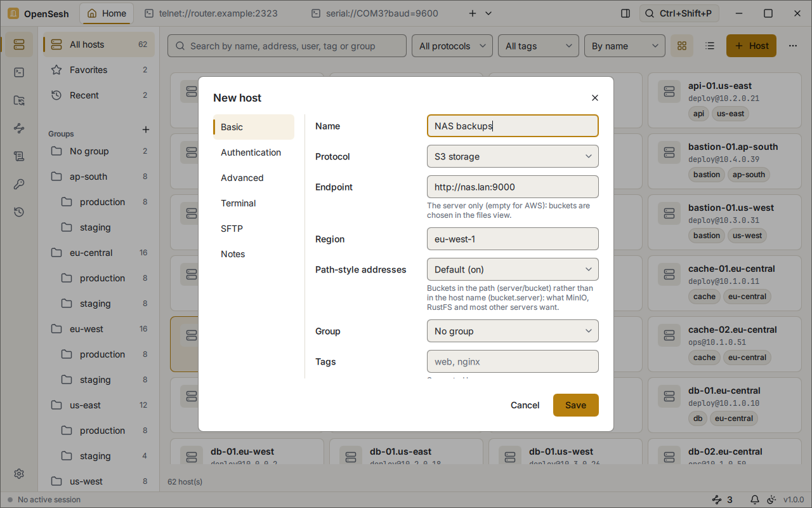Focus the host search box
The height and width of the screenshot is (508, 812).
(287, 46)
